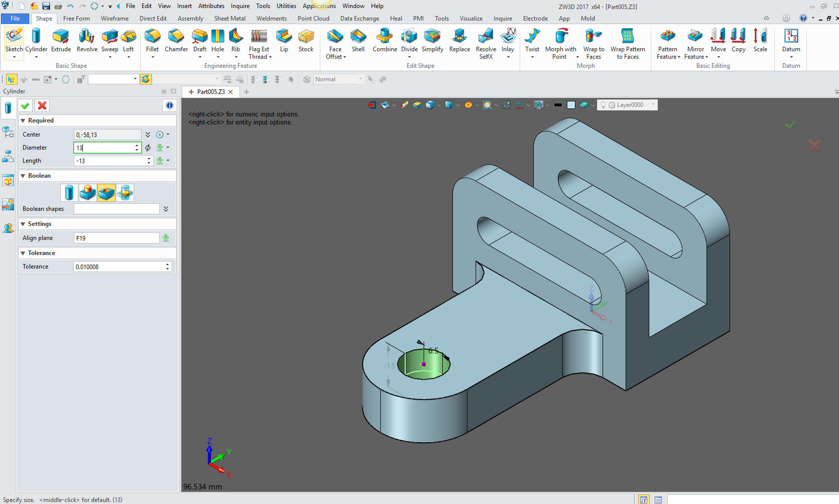Click the black color swatch in view toolbar
839x504 pixels.
(x=558, y=105)
